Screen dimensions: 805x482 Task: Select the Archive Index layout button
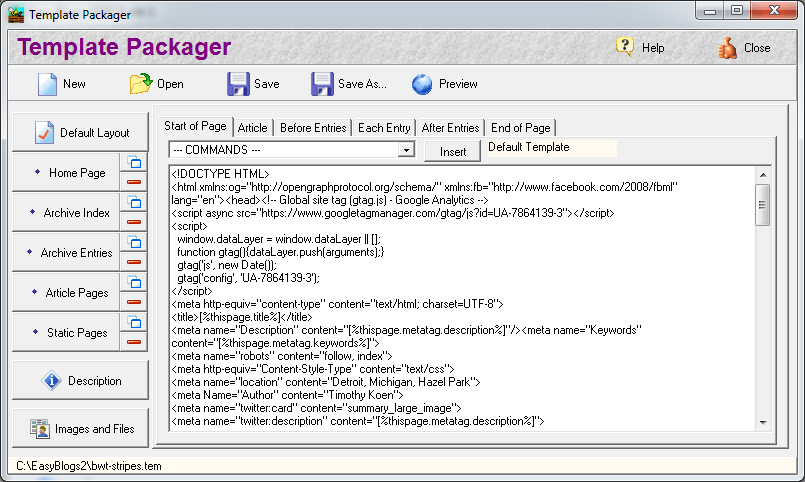click(66, 213)
